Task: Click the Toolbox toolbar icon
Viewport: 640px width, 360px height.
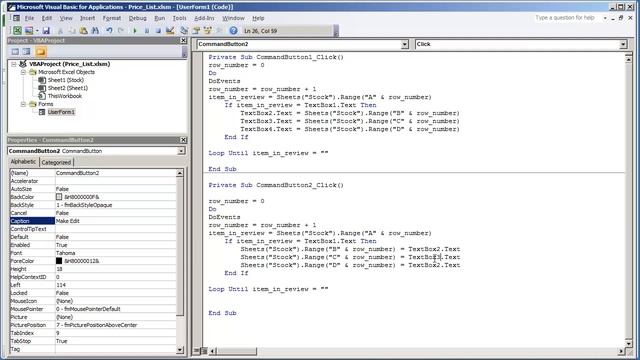Action: (220, 31)
